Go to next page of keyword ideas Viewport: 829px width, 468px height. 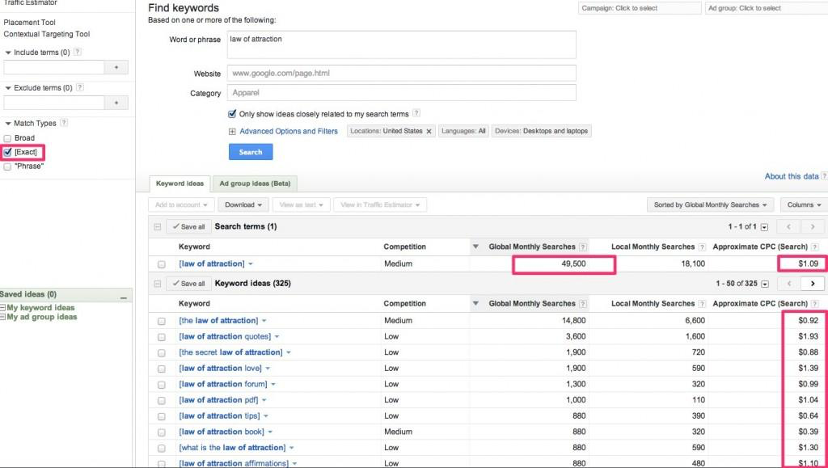[x=813, y=283]
